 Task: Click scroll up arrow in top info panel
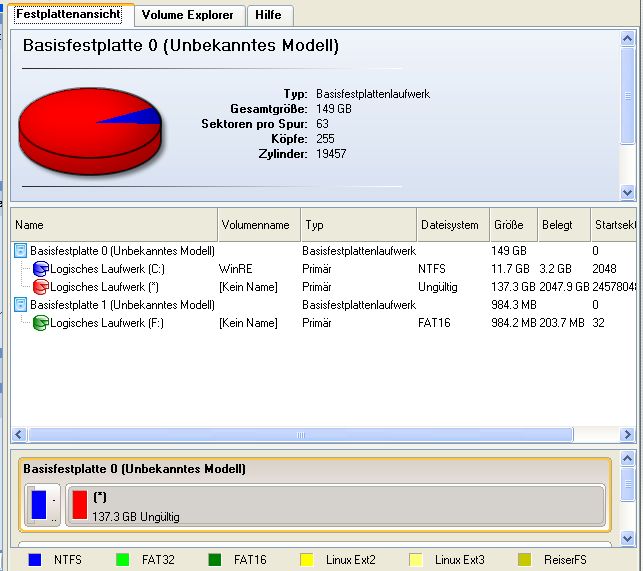pos(627,39)
